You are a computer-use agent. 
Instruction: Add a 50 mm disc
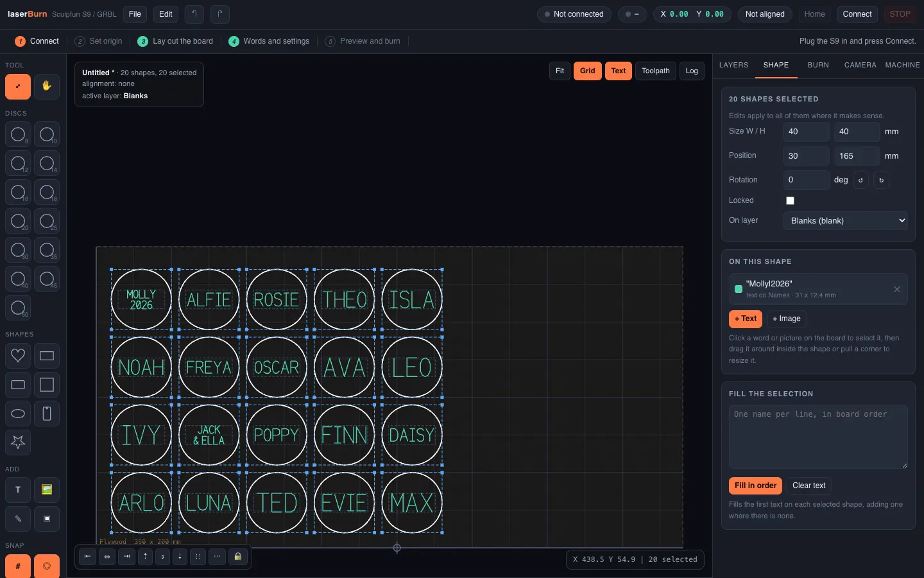click(18, 308)
